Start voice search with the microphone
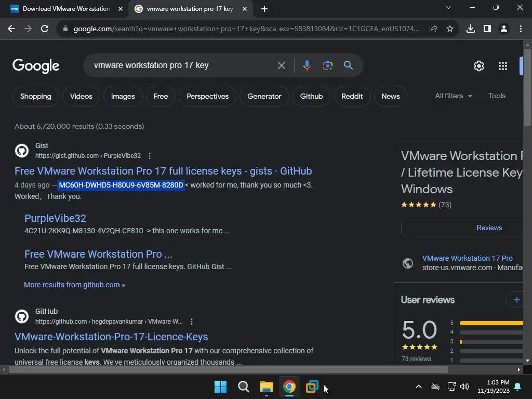This screenshot has height=399, width=532. [x=307, y=65]
